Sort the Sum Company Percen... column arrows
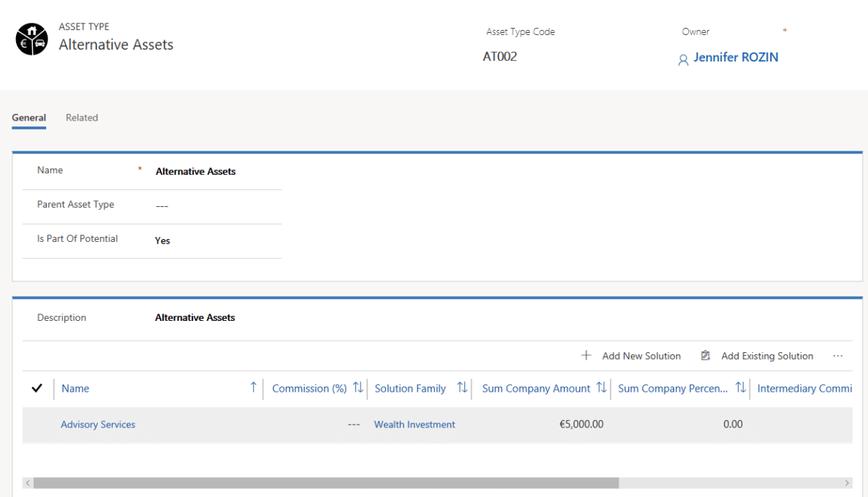This screenshot has height=497, width=868. (x=741, y=387)
